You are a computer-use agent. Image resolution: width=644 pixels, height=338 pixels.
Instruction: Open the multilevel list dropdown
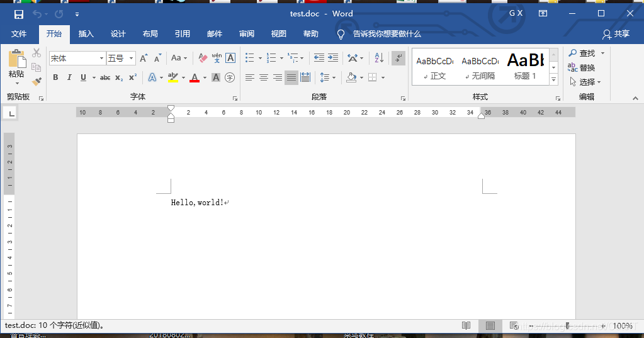point(302,59)
